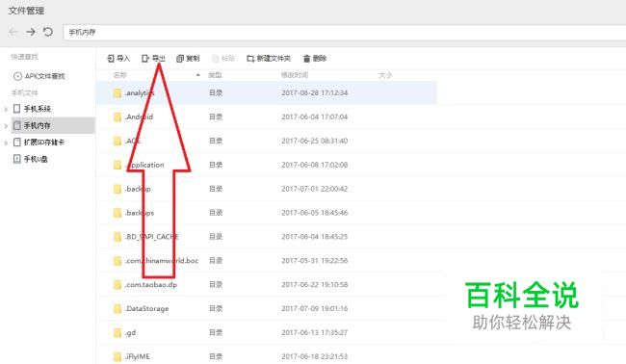Screen dimensions: 626x364
Task: Click the .application folder icon
Action: pyautogui.click(x=117, y=165)
